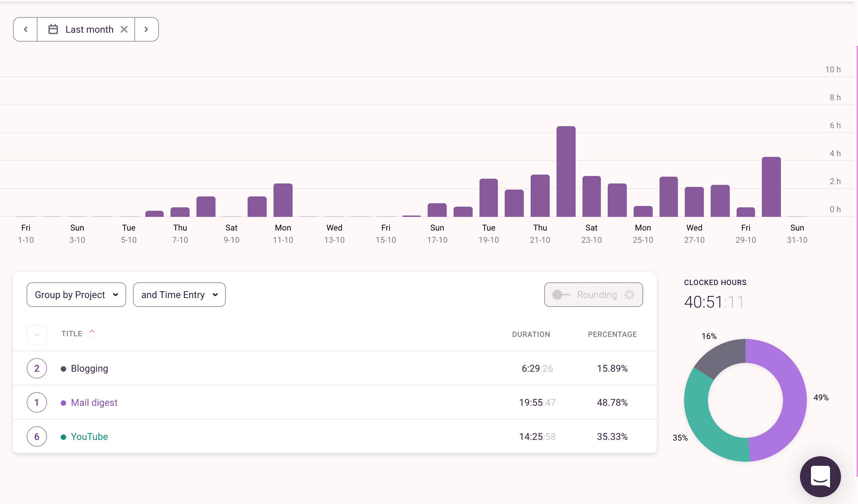Navigate to the previous period with the left arrow
This screenshot has width=858, height=504.
(25, 29)
